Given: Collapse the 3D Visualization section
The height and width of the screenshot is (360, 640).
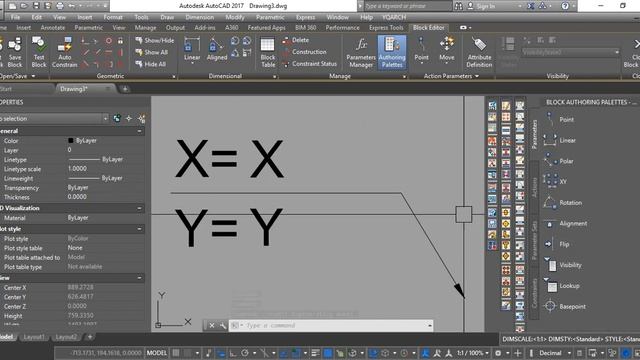Looking at the screenshot, I should click(140, 208).
